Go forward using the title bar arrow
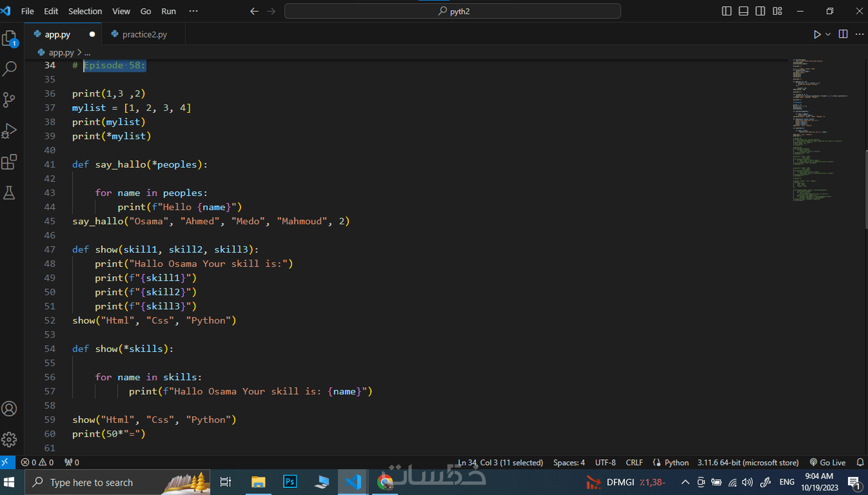Image resolution: width=868 pixels, height=495 pixels. (271, 11)
